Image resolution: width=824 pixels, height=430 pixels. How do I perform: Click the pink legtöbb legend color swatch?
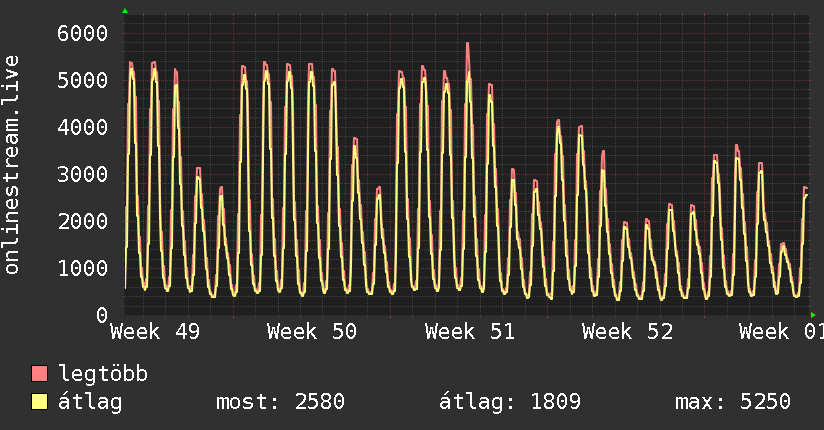pyautogui.click(x=39, y=373)
